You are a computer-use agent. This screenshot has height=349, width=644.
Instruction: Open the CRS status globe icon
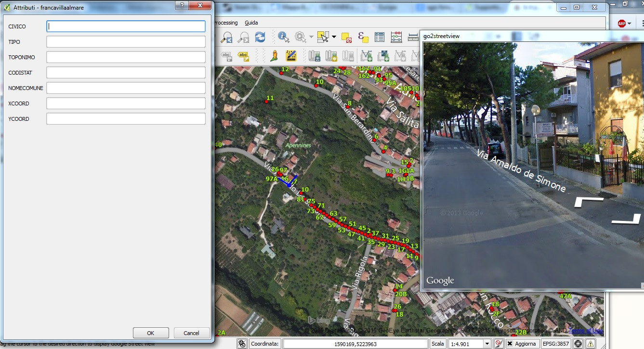click(578, 344)
